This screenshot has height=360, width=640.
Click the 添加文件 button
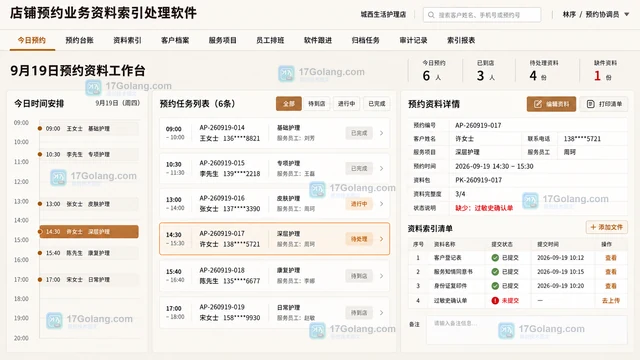click(607, 227)
